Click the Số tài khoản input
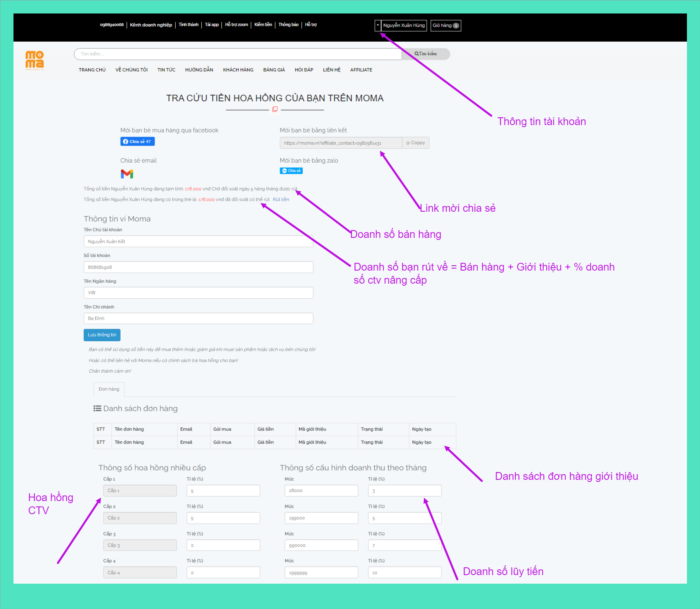The width and height of the screenshot is (700, 609). [x=198, y=267]
